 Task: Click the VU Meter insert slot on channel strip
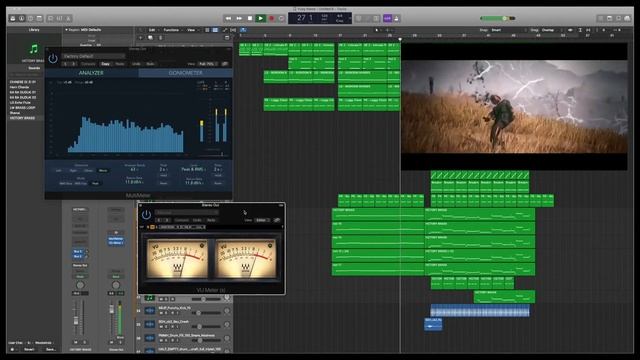coord(116,243)
